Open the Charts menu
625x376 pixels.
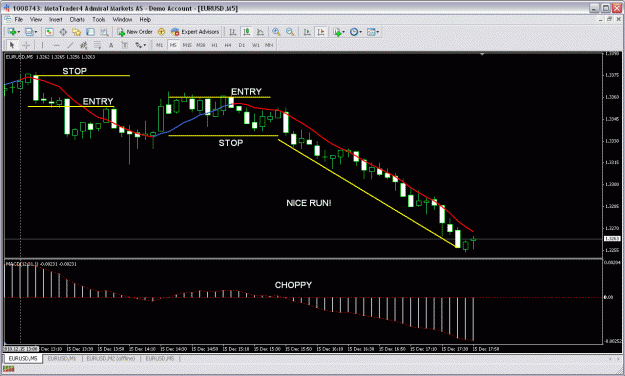[x=77, y=20]
